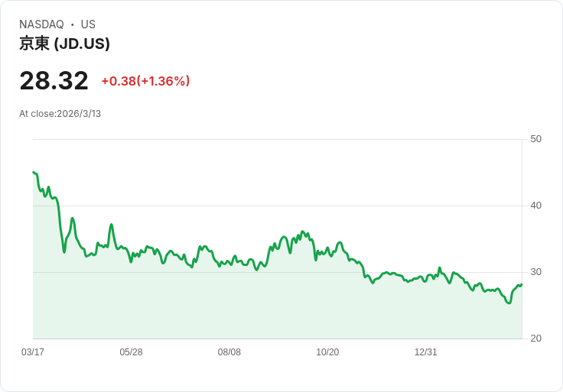Image resolution: width=563 pixels, height=392 pixels.
Task: Click the latest endpoint of the price line
Action: (x=522, y=284)
